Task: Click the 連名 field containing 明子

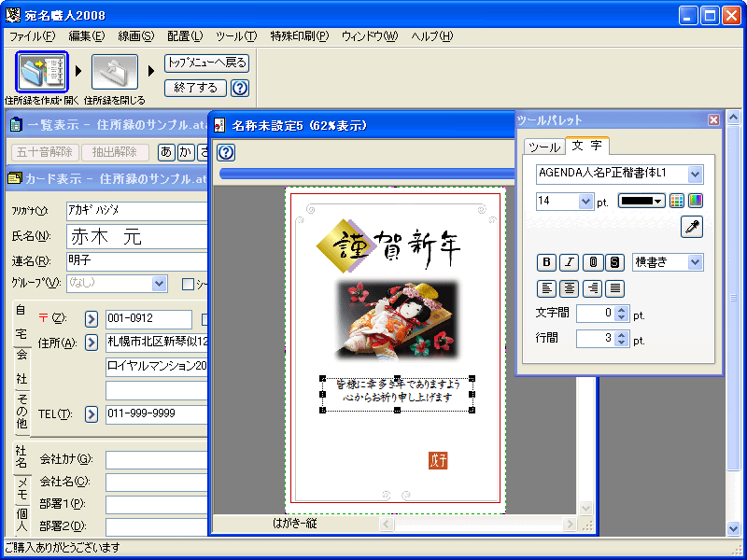Action: (x=137, y=261)
